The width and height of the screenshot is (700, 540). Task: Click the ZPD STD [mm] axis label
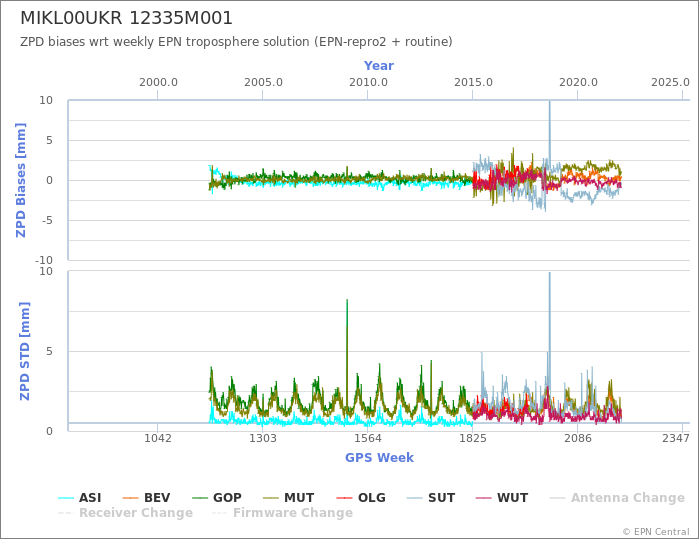tap(25, 351)
